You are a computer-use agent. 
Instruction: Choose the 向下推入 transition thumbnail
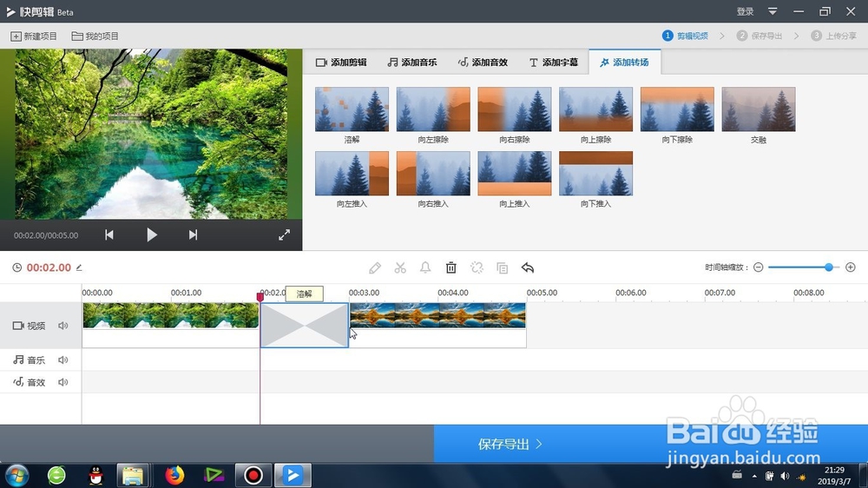click(595, 174)
